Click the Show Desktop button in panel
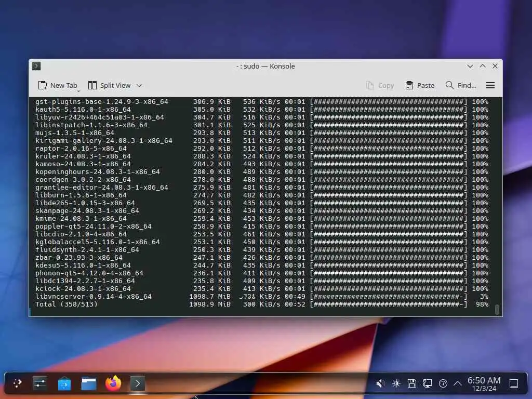The width and height of the screenshot is (532, 399). [x=514, y=383]
